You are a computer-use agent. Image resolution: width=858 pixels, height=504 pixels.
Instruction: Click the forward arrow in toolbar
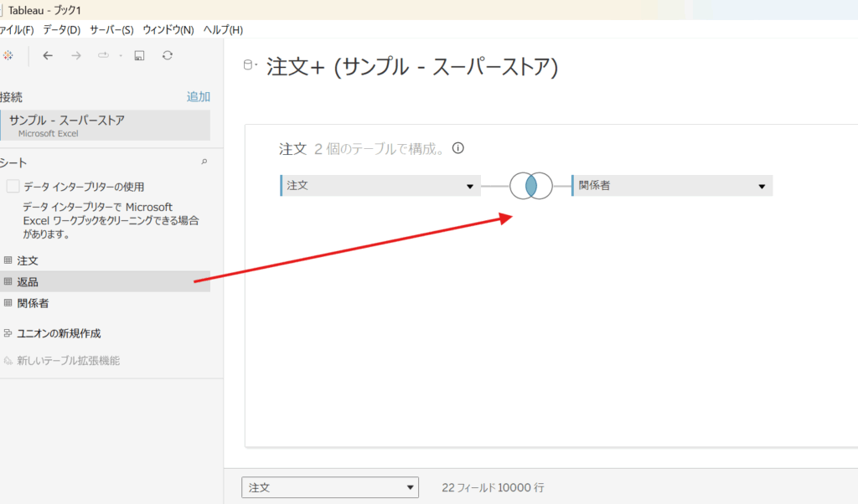pyautogui.click(x=76, y=55)
